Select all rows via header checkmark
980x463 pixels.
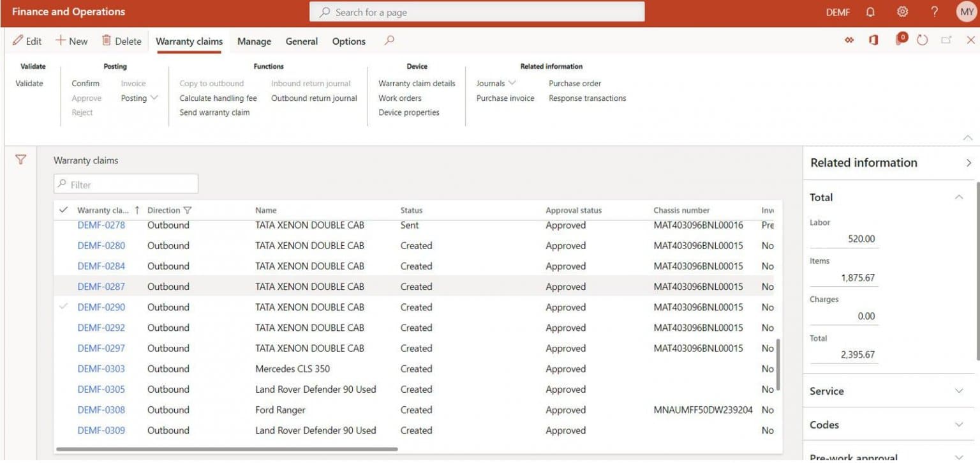point(62,209)
